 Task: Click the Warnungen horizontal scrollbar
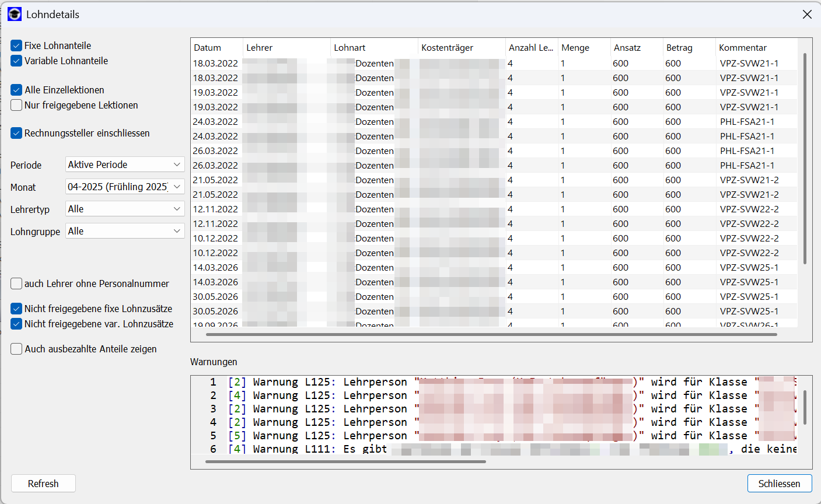(345, 461)
